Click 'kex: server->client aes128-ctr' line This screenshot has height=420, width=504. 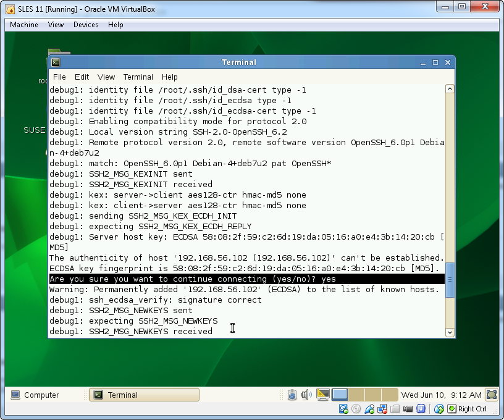178,195
